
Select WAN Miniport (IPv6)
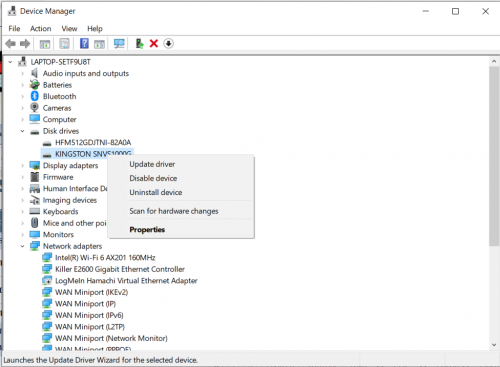pos(89,315)
